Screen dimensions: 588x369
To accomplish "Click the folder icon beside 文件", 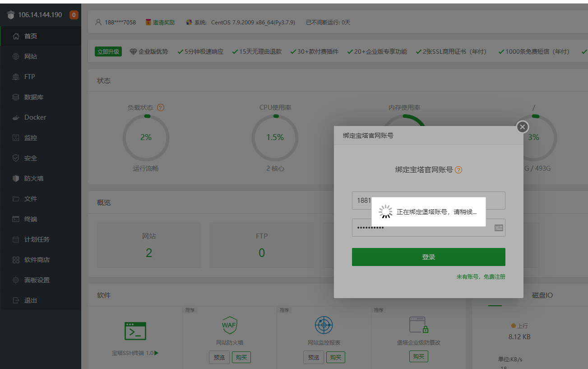I will tap(16, 199).
